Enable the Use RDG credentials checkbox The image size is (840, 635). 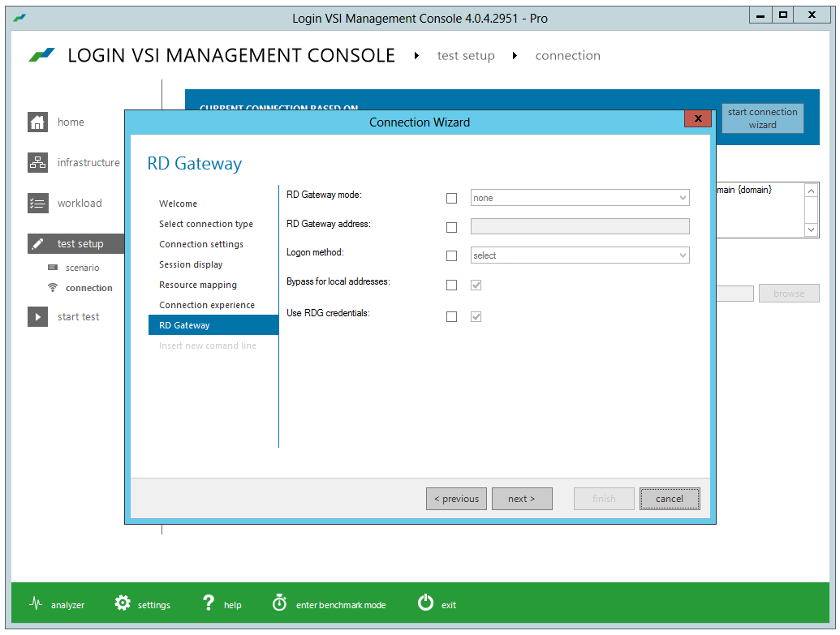click(451, 316)
